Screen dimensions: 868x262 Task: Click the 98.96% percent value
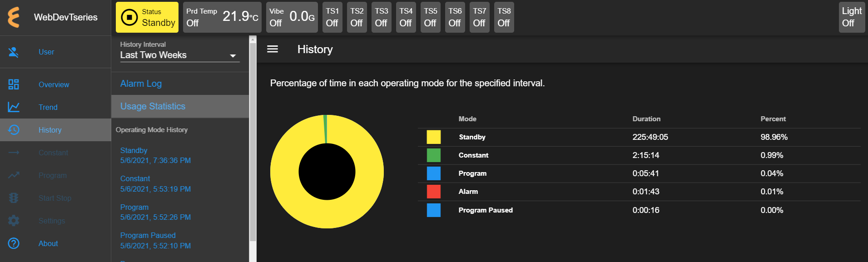point(774,137)
